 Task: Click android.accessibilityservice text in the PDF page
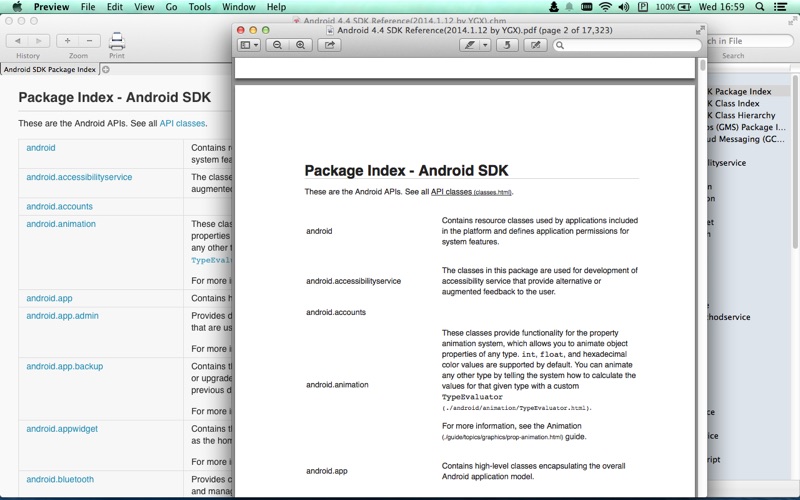pyautogui.click(x=353, y=281)
